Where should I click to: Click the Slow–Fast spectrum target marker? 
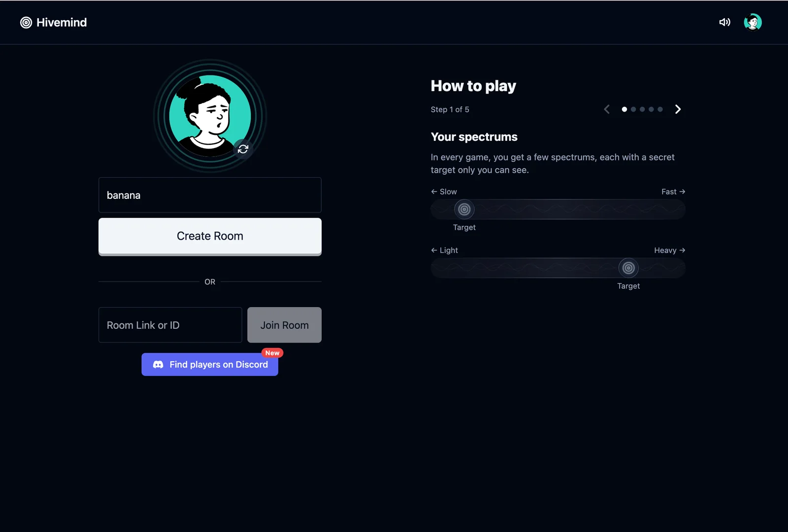[464, 209]
